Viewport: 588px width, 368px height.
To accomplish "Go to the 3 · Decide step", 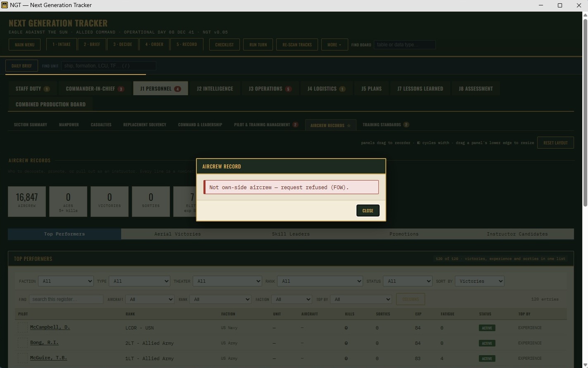I will [123, 44].
